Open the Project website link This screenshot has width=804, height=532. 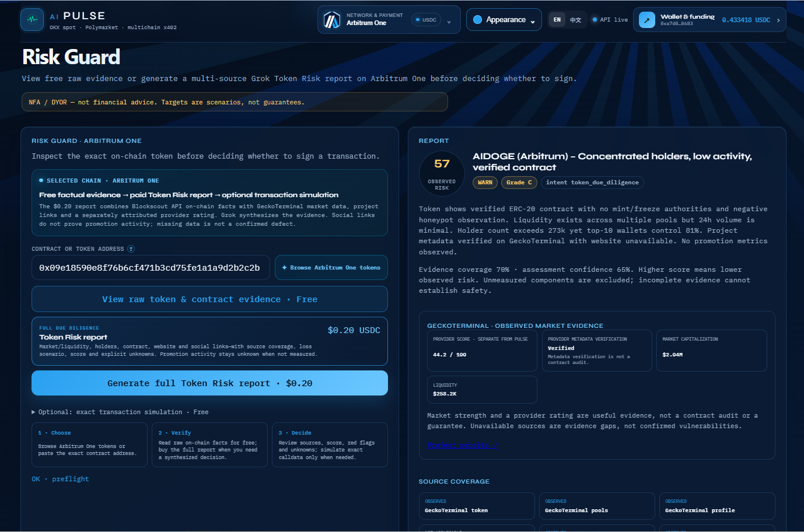click(x=462, y=446)
